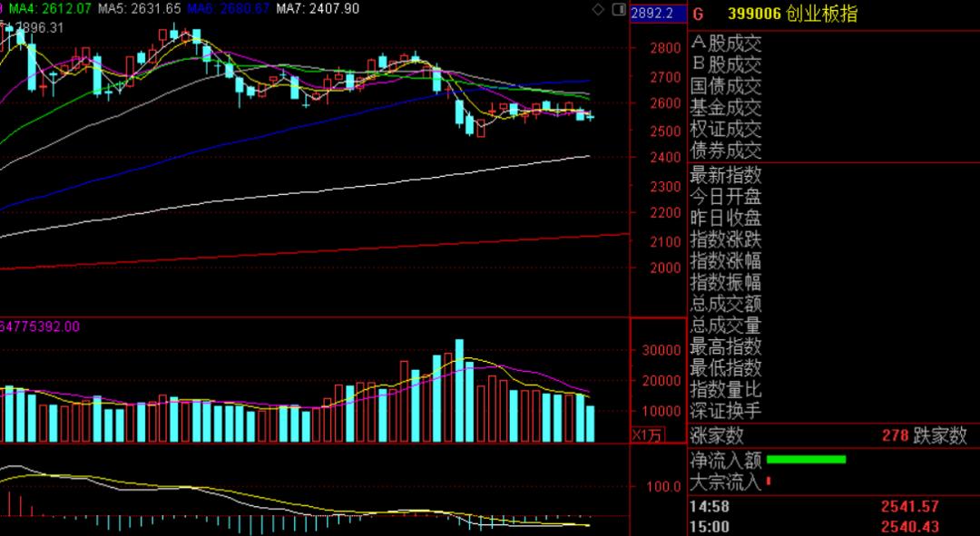Click the index name 创业板指

pos(822,14)
